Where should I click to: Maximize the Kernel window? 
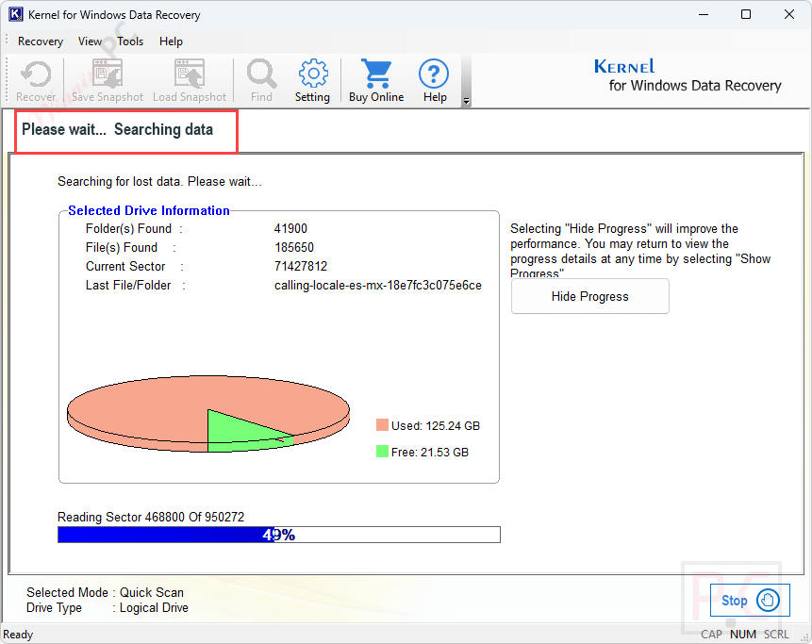click(746, 14)
